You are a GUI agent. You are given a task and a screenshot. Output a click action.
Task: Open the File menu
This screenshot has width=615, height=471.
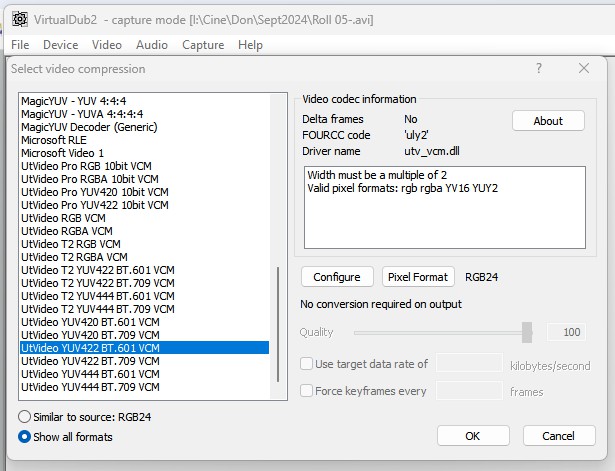[20, 45]
